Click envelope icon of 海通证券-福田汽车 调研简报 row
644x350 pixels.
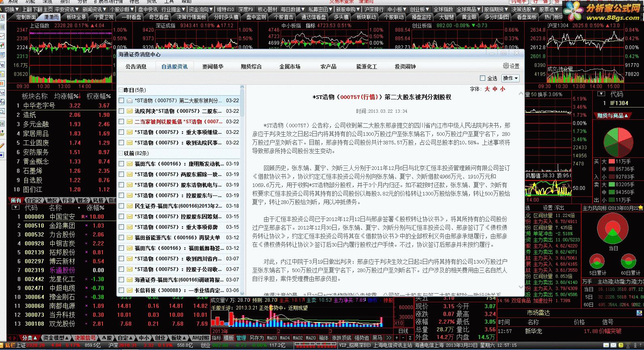coord(130,280)
